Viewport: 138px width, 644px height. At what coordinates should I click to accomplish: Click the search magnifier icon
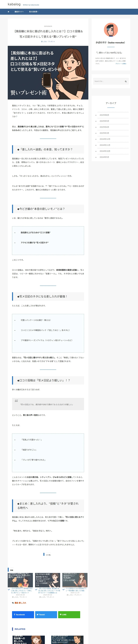[126, 81]
